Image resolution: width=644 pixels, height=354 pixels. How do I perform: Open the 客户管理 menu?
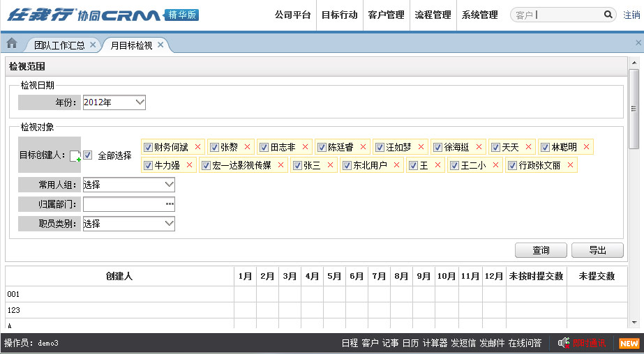pyautogui.click(x=386, y=15)
